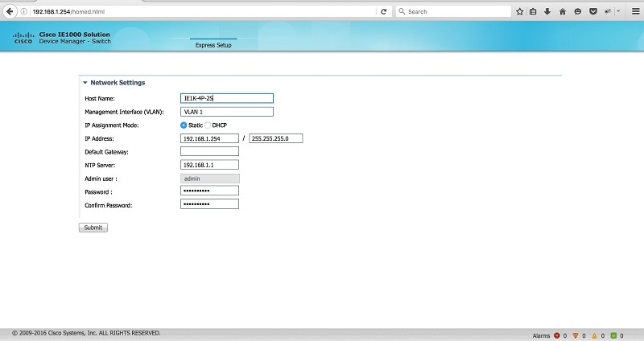Show bookmarks list icon in toolbar
This screenshot has height=341, width=644.
pyautogui.click(x=533, y=11)
